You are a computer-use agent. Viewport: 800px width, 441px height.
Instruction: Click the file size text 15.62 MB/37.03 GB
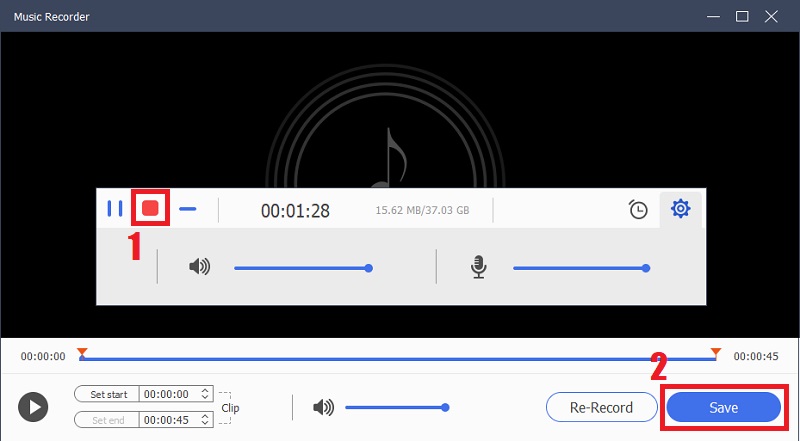[422, 210]
